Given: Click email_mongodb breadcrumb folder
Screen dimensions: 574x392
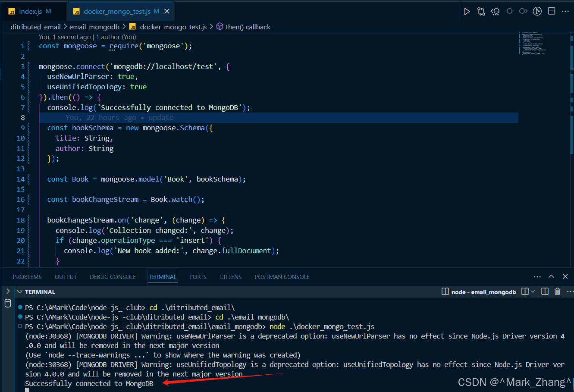Looking at the screenshot, I should click(94, 27).
